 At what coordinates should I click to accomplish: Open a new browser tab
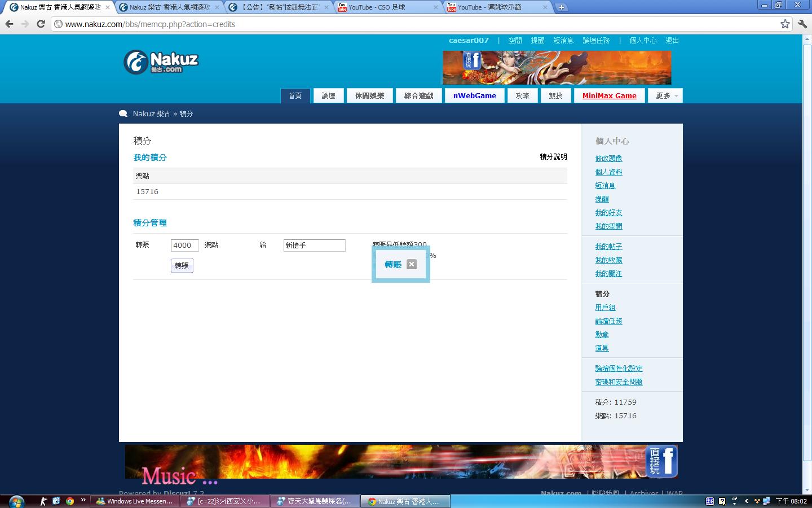click(x=561, y=7)
